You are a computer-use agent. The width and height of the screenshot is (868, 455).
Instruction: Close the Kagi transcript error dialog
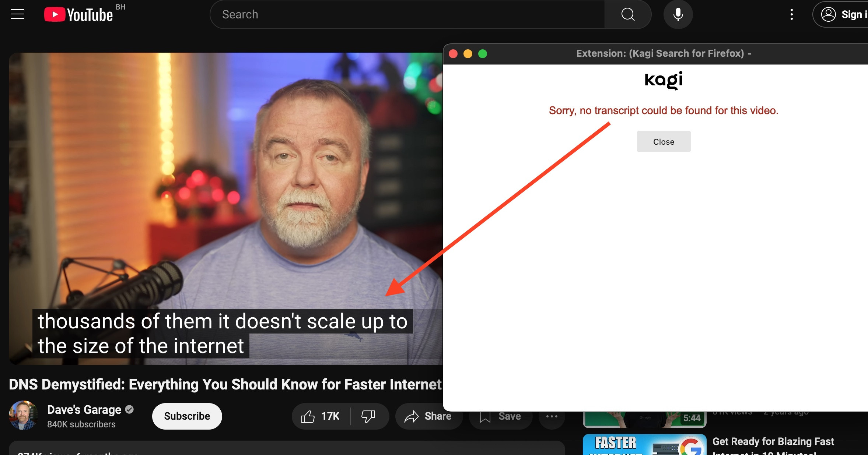pos(664,142)
